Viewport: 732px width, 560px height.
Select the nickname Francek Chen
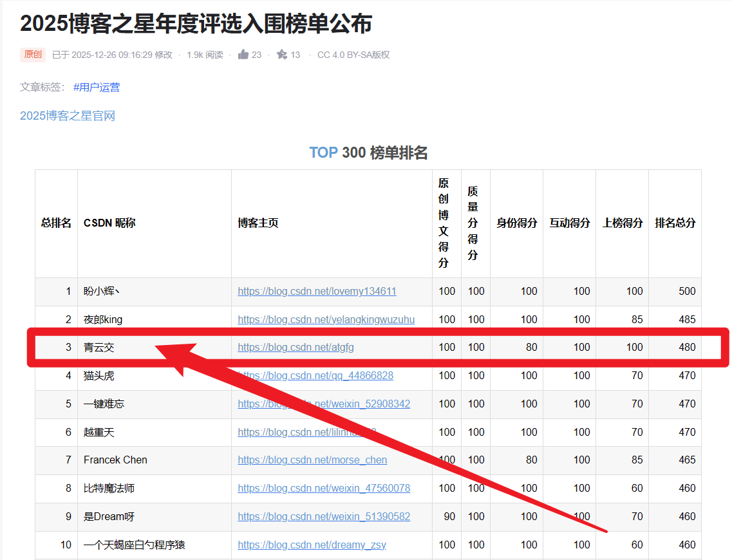115,460
